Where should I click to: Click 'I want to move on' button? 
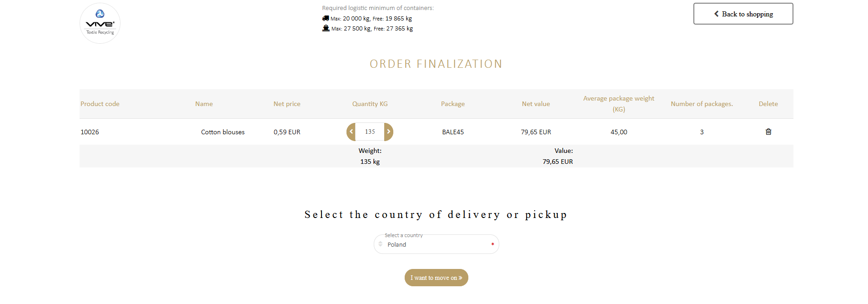point(437,278)
